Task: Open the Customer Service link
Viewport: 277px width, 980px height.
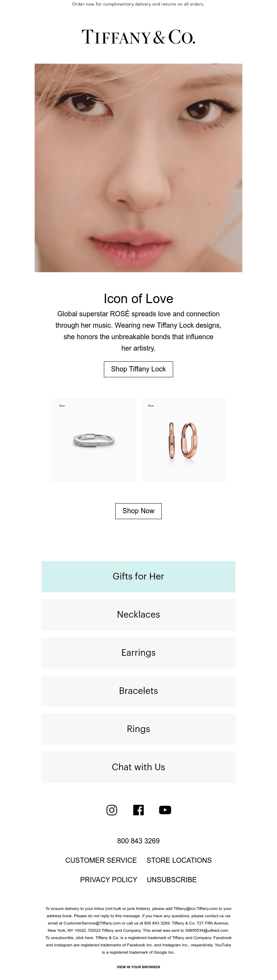Action: tap(101, 860)
